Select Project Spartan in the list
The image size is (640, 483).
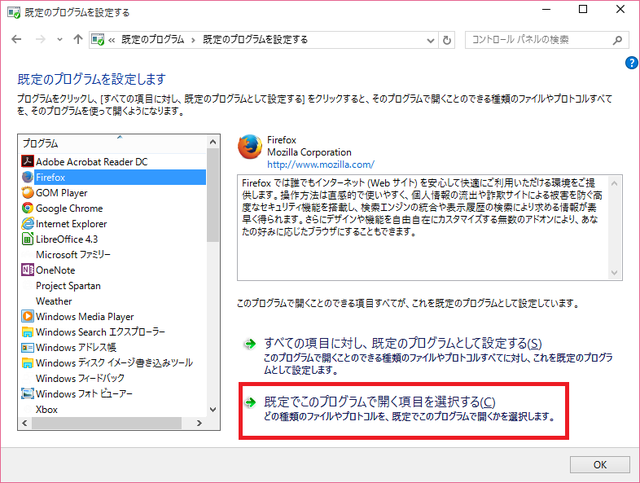tap(68, 286)
